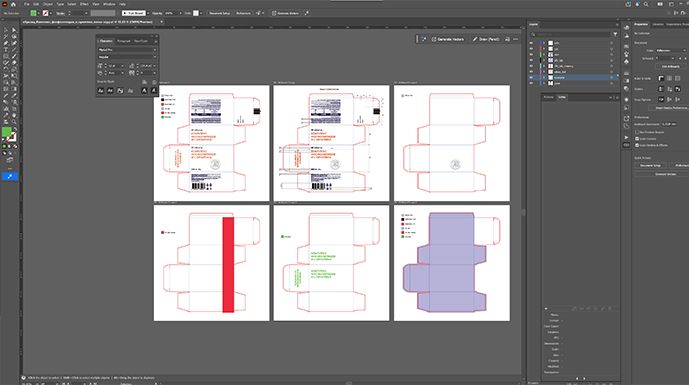Click the blue button at bottom of toolbar

coord(10,176)
